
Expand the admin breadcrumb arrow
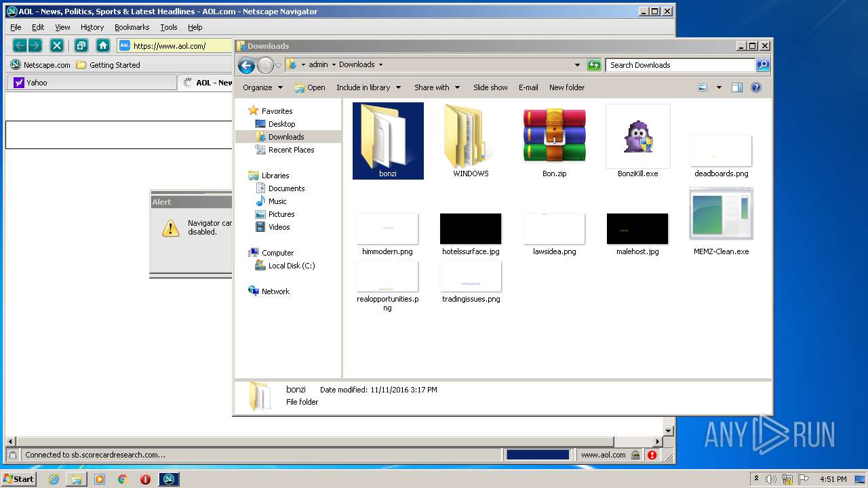coord(334,65)
